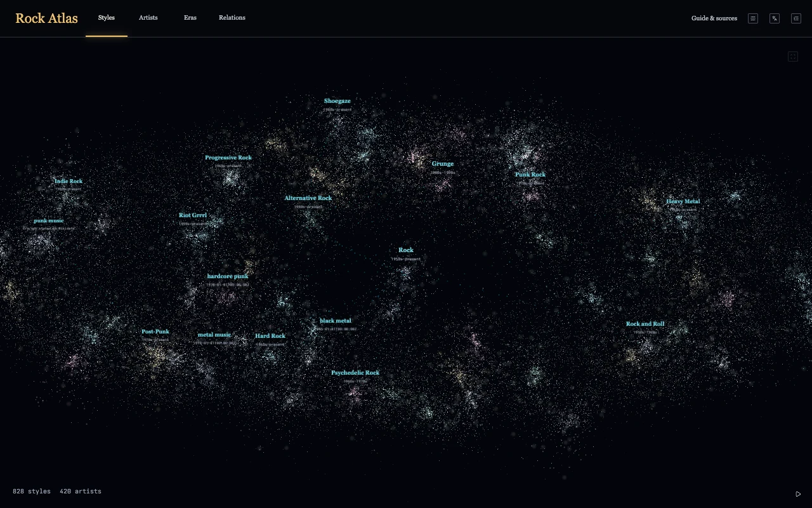Go home via the Rock Atlas logo
Screen dimensions: 812x508
[47, 18]
